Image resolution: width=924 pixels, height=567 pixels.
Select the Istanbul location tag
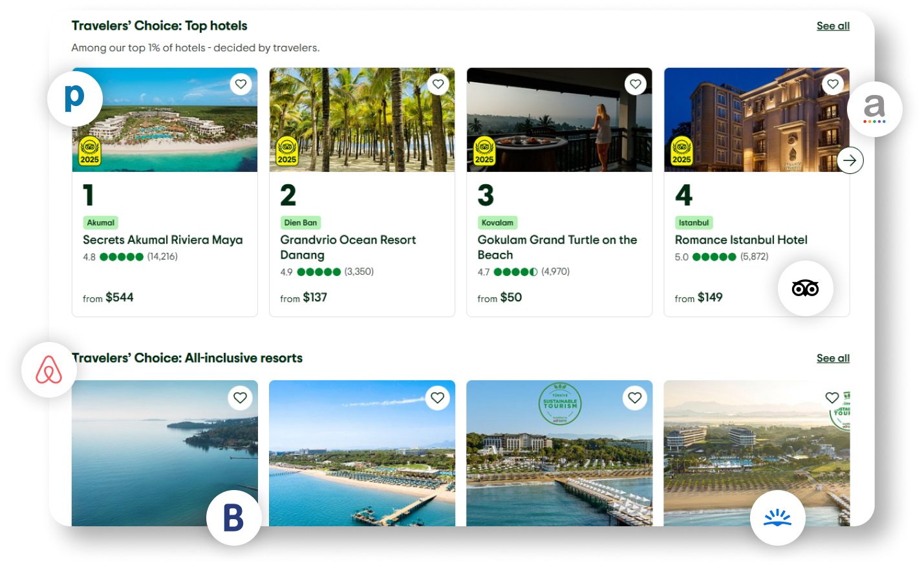pyautogui.click(x=694, y=222)
